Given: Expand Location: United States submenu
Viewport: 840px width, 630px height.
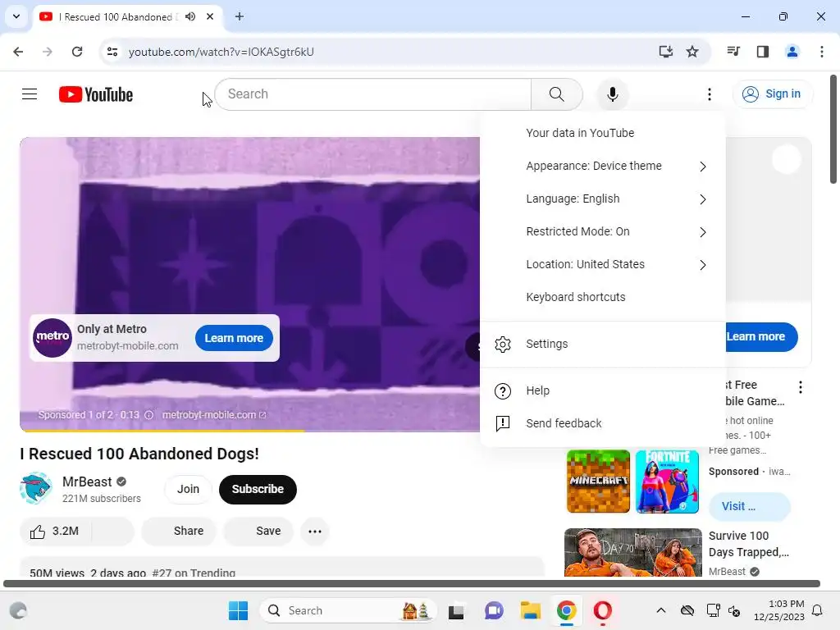Looking at the screenshot, I should coord(603,264).
